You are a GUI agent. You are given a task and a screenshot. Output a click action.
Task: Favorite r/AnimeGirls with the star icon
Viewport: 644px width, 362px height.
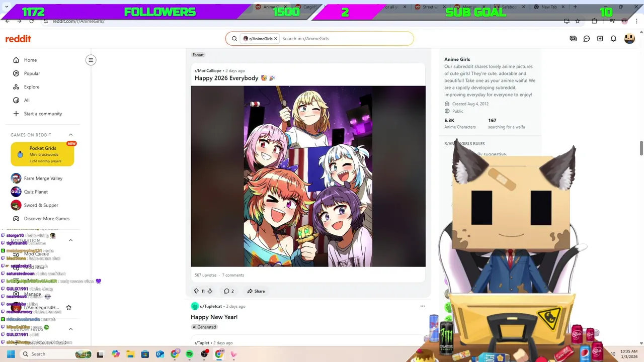[69, 307]
